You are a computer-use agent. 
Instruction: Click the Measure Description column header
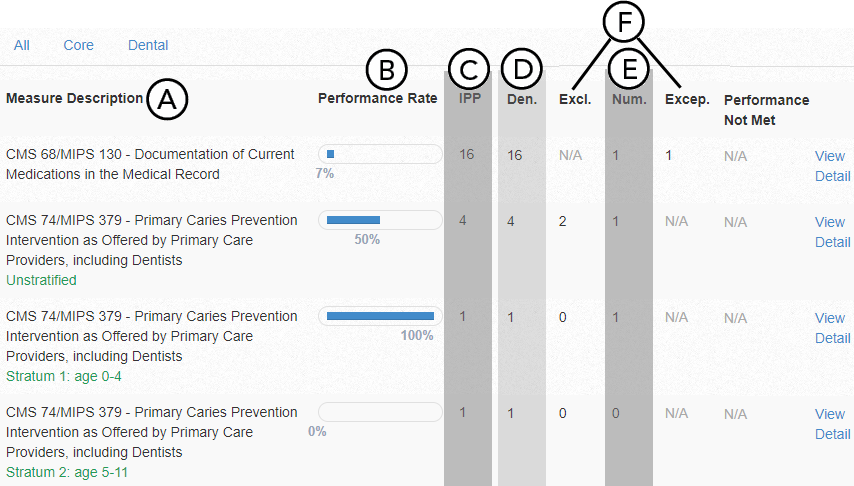(x=74, y=98)
